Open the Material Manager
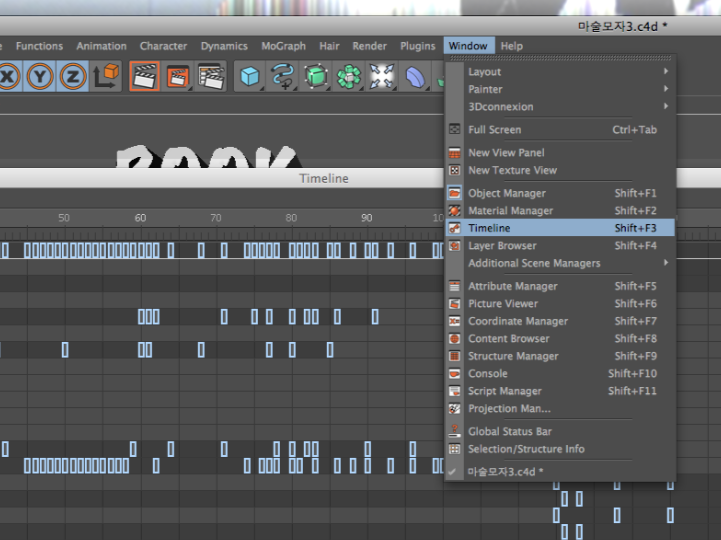The height and width of the screenshot is (540, 721). [x=560, y=211]
